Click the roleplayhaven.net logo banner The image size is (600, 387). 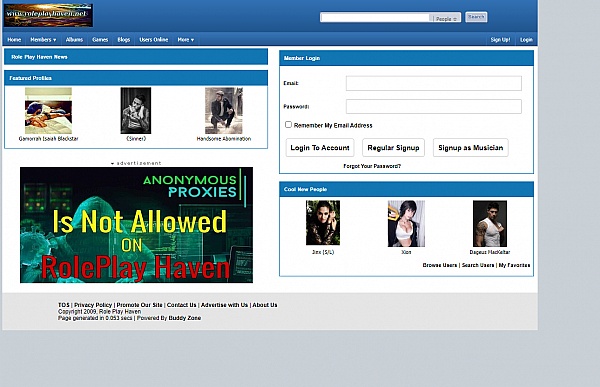pyautogui.click(x=48, y=15)
